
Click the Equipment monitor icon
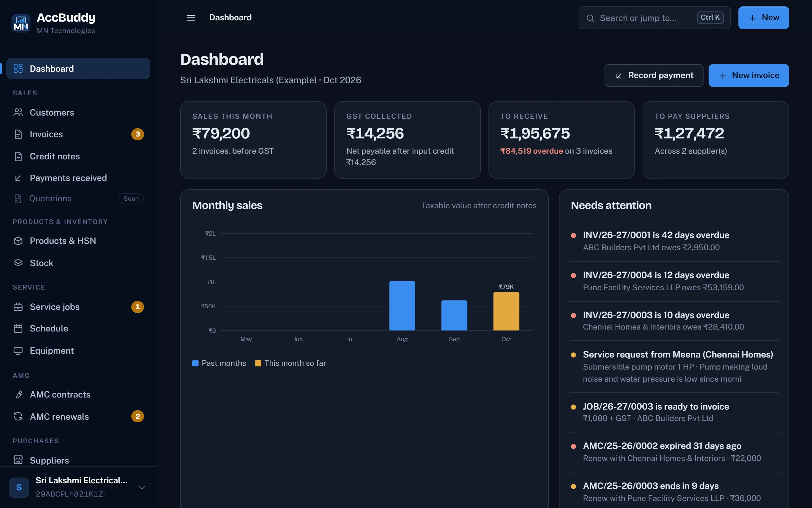tap(18, 351)
